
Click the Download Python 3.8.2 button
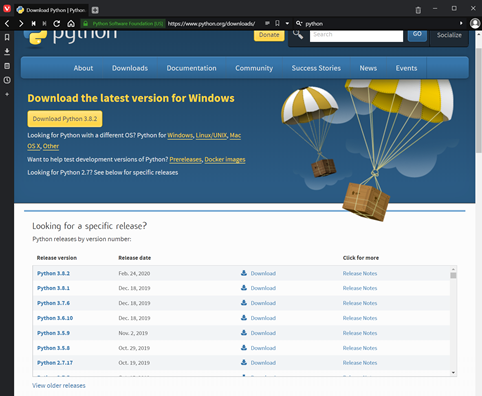65,119
